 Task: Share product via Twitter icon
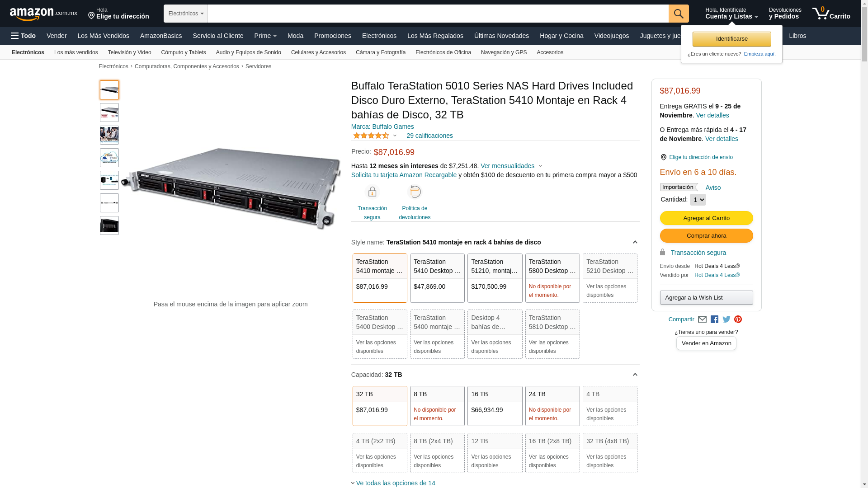pos(726,319)
